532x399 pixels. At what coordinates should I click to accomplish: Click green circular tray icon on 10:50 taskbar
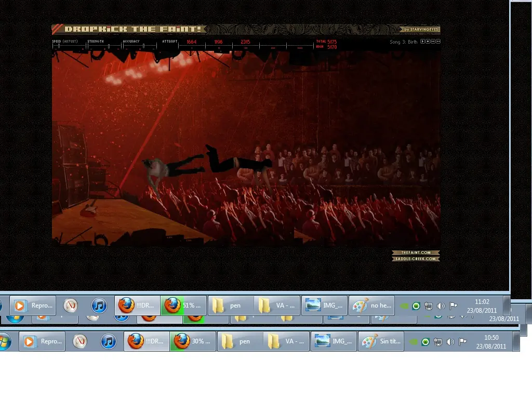(x=425, y=342)
